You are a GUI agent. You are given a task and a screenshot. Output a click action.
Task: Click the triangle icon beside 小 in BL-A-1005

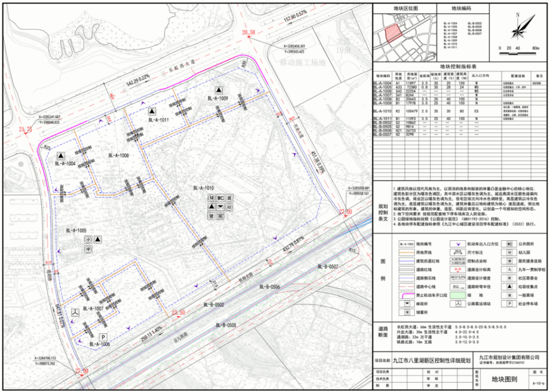click(x=98, y=240)
